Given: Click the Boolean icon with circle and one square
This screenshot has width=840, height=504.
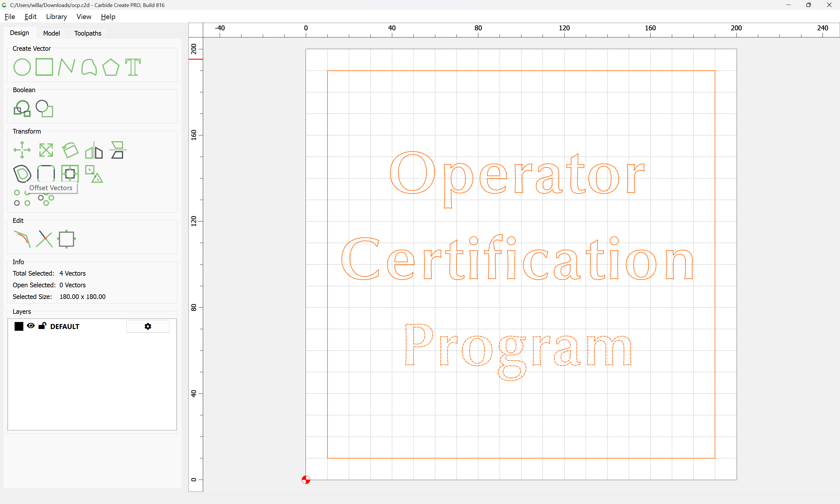Looking at the screenshot, I should point(44,108).
